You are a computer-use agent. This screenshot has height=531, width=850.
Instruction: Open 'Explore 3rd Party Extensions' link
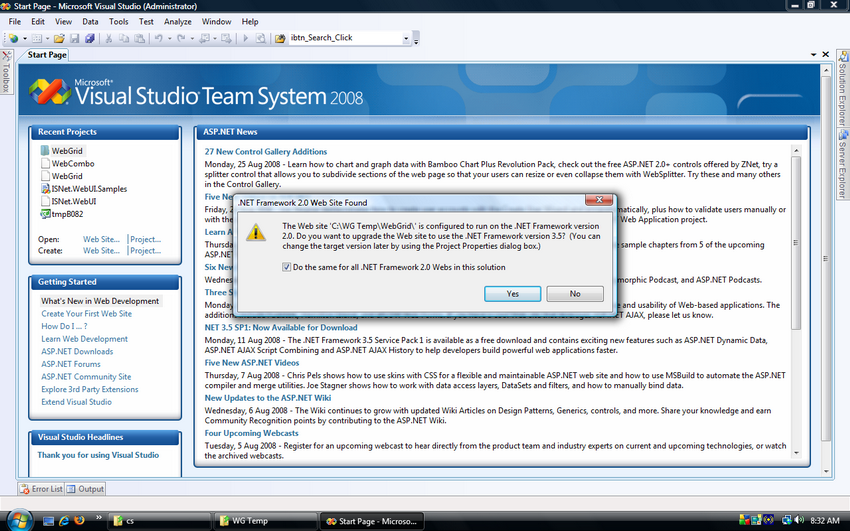tap(90, 389)
